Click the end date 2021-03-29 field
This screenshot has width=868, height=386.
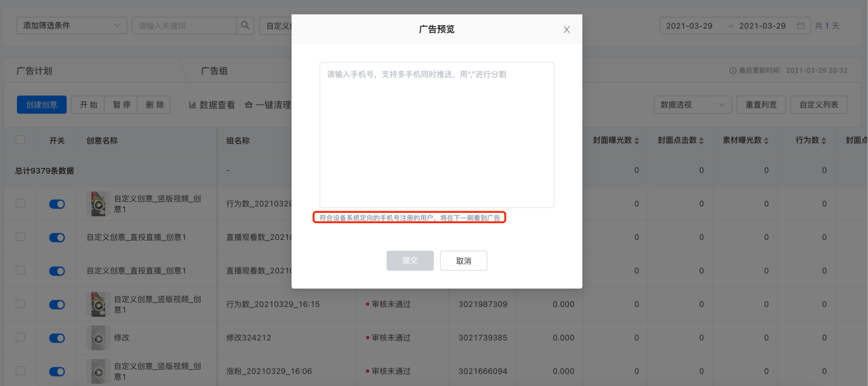762,26
